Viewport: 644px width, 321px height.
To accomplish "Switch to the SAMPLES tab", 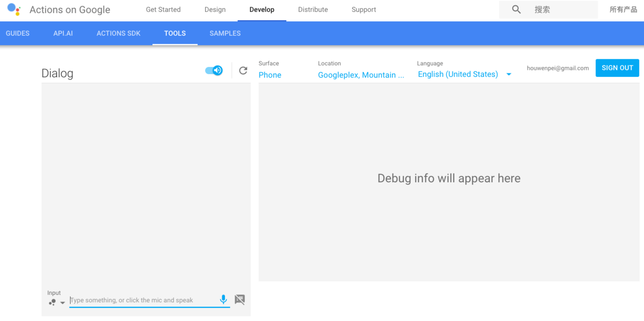I will (x=225, y=33).
